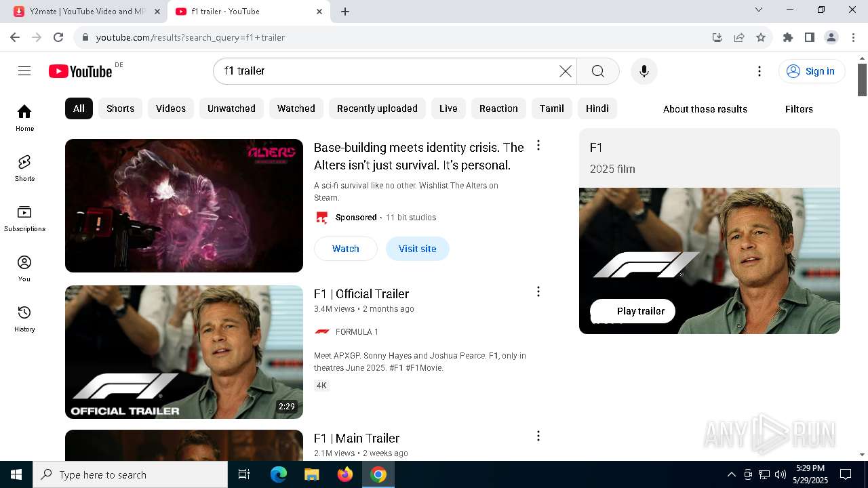Open Chrome profile avatar icon
The height and width of the screenshot is (488, 868).
[831, 37]
